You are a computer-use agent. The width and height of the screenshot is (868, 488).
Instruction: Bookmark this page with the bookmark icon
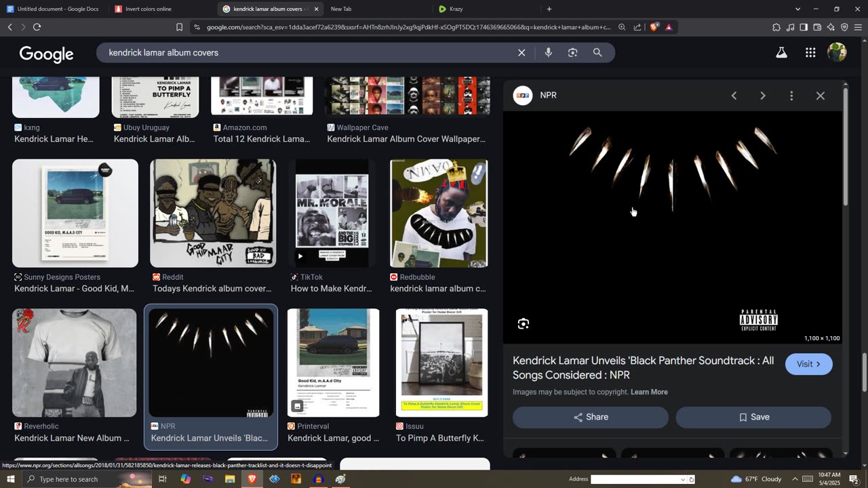point(179,27)
